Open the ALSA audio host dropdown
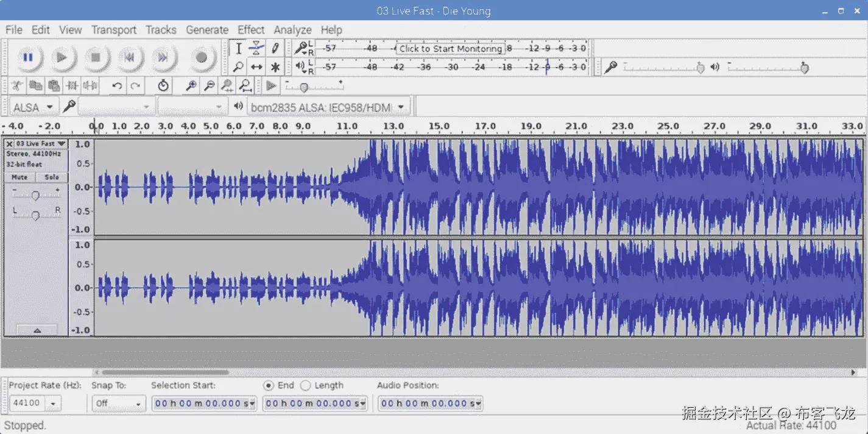Image resolution: width=868 pixels, height=434 pixels. coord(33,107)
